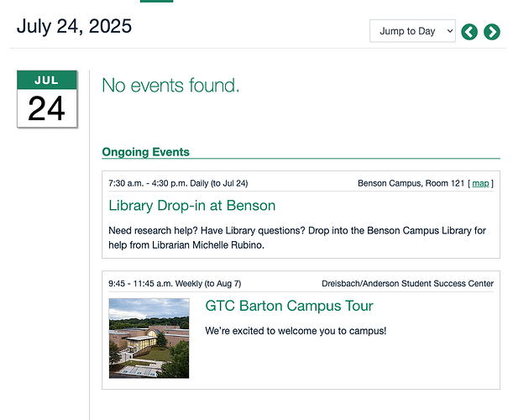Go to the next day arrow
The width and height of the screenshot is (513, 420).
[x=492, y=32]
